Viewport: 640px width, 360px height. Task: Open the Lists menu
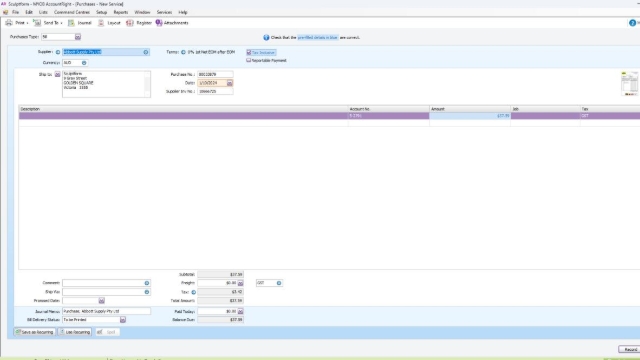[43, 12]
